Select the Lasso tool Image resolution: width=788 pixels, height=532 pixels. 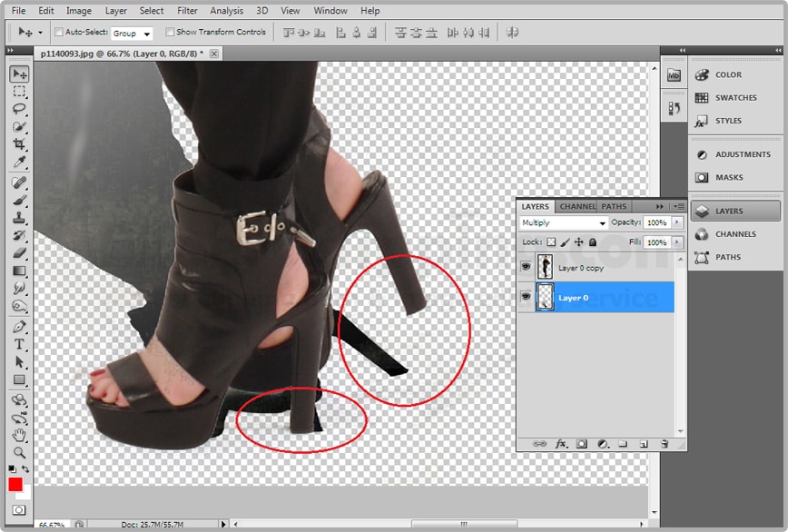19,109
